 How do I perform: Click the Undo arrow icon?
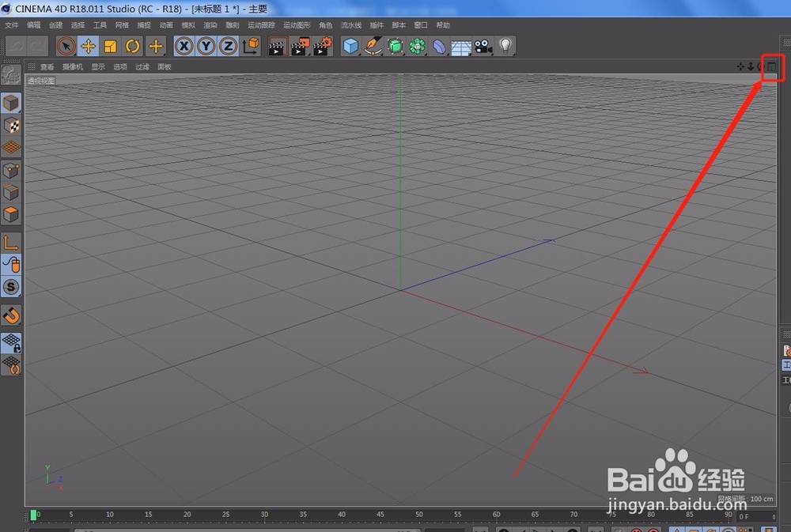point(16,47)
